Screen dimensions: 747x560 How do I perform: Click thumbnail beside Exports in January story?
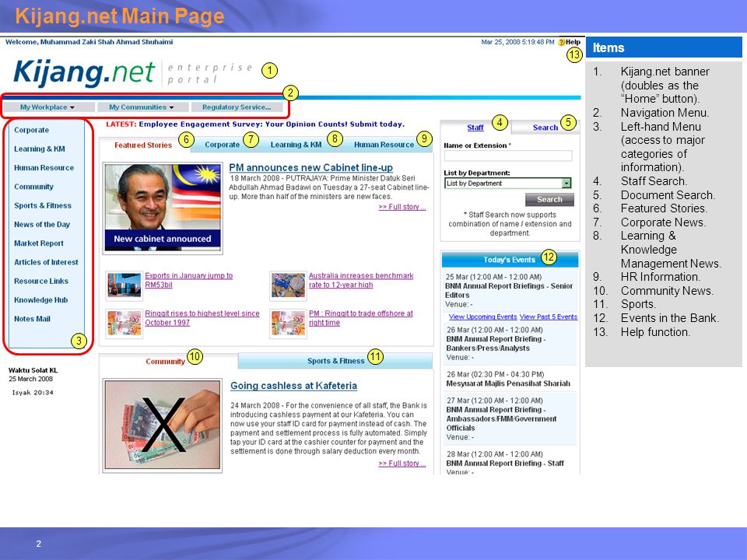(x=124, y=285)
